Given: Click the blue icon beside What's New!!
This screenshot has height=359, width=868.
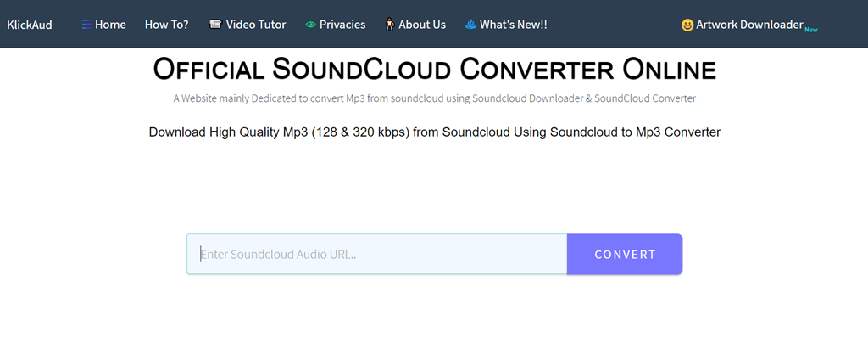Looking at the screenshot, I should pyautogui.click(x=470, y=25).
